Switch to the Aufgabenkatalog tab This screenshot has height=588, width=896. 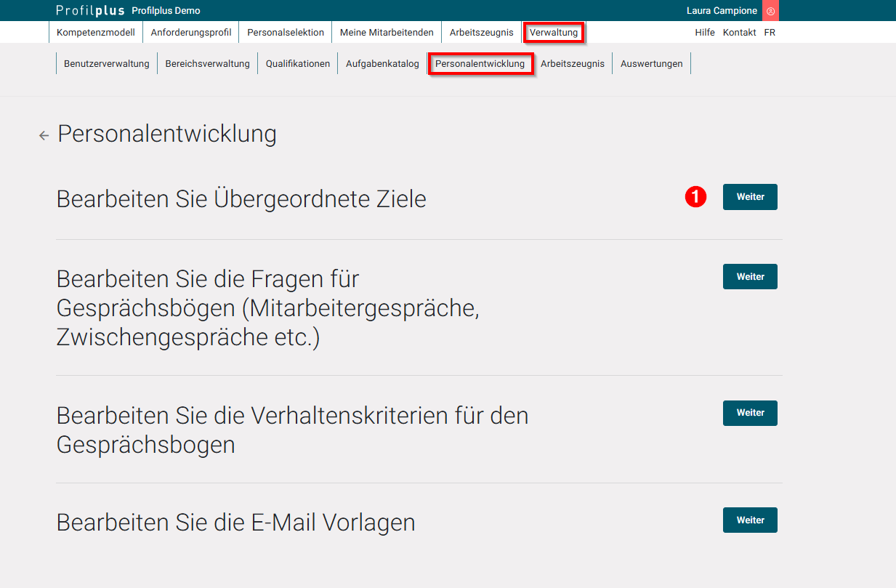click(382, 63)
